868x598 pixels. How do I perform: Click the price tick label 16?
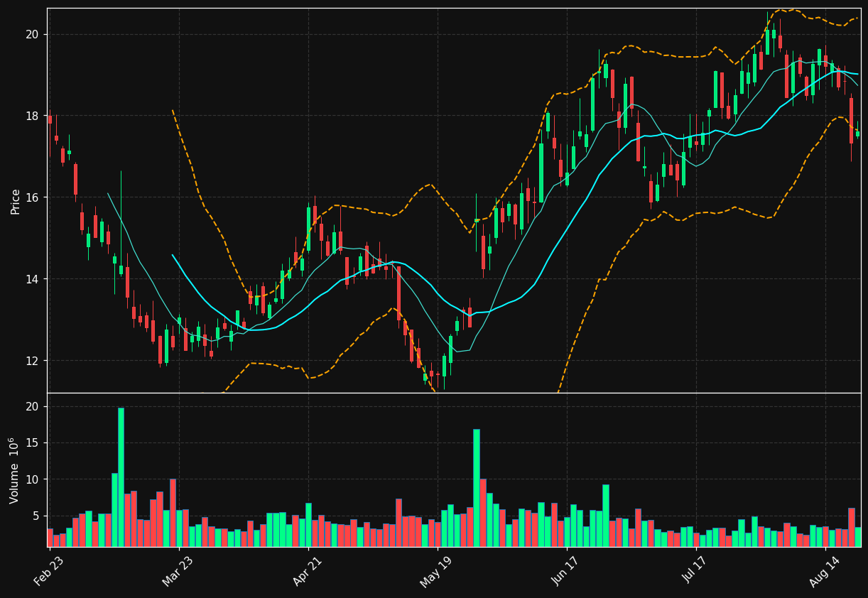tap(32, 197)
